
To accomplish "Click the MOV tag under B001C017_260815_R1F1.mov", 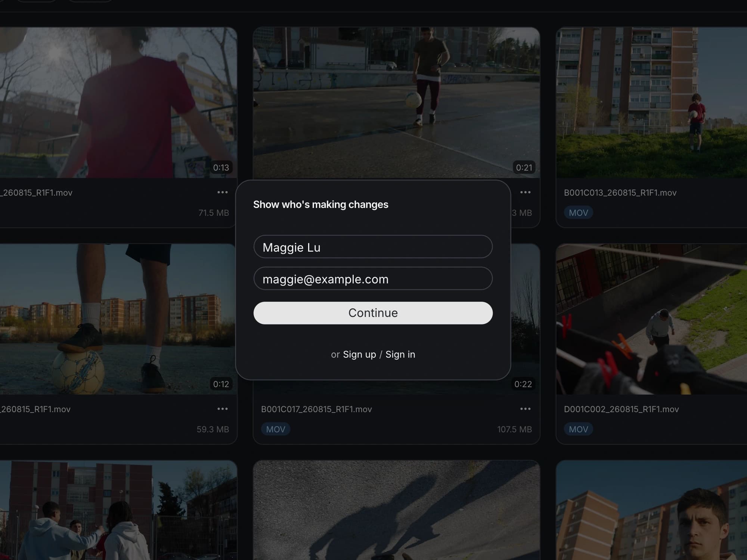I will coord(276,429).
